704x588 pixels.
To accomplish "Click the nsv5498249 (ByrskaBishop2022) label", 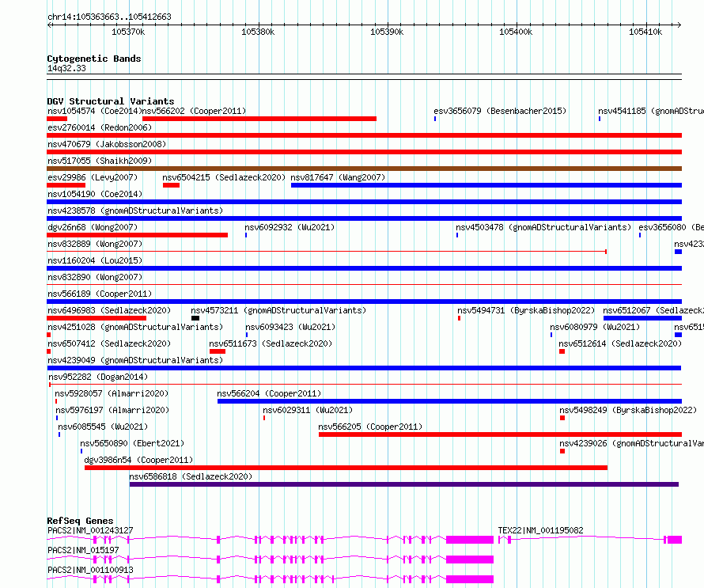I will coord(628,410).
